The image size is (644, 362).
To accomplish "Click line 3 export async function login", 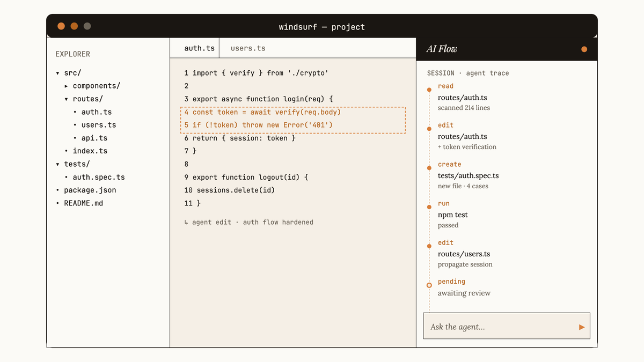I will (259, 99).
